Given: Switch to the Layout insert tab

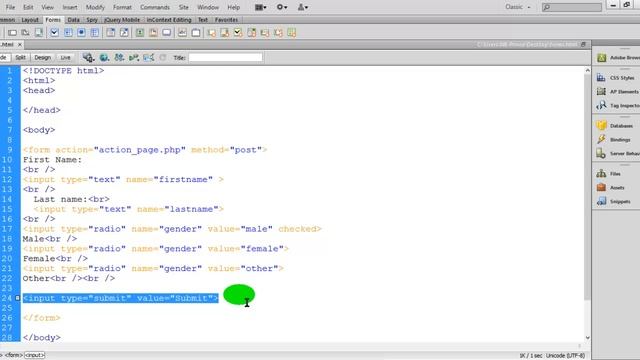Looking at the screenshot, I should pos(30,20).
